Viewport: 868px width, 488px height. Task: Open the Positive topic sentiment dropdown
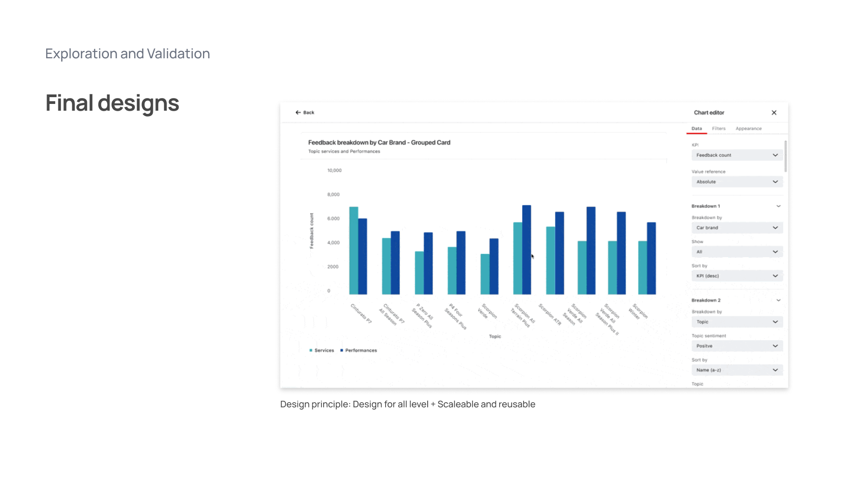click(x=737, y=346)
